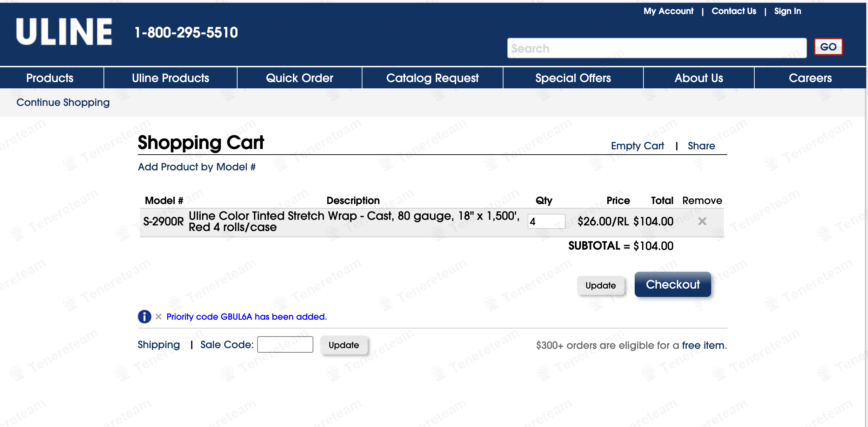
Task: Focus the Sale Code input box
Action: tap(285, 345)
